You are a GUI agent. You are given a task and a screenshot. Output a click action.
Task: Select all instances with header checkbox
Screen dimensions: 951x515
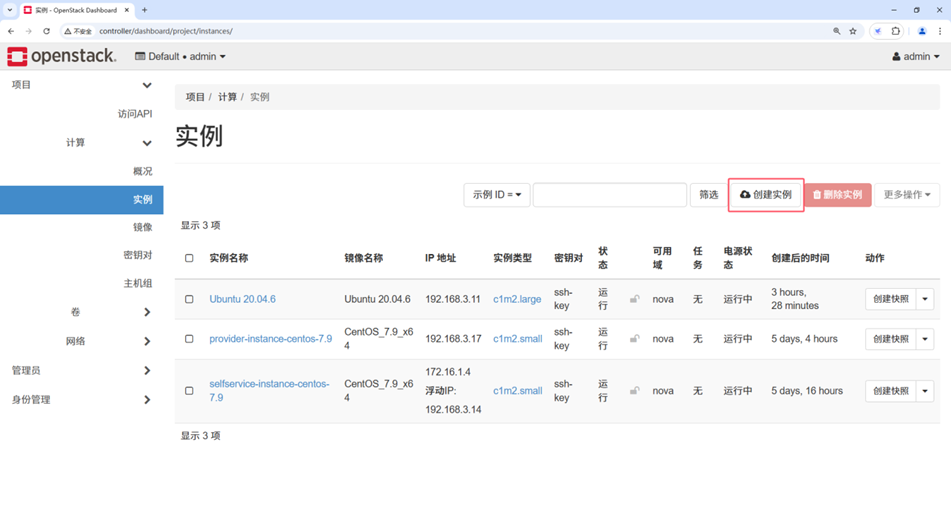(189, 258)
